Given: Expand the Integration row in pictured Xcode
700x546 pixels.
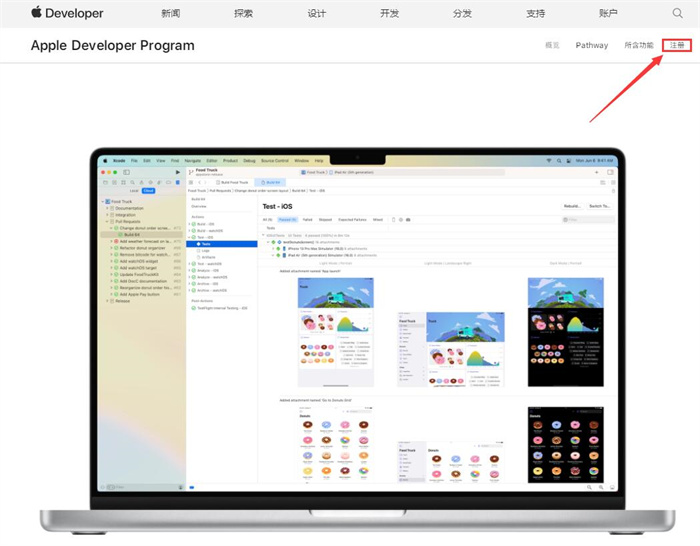Looking at the screenshot, I should pos(107,215).
